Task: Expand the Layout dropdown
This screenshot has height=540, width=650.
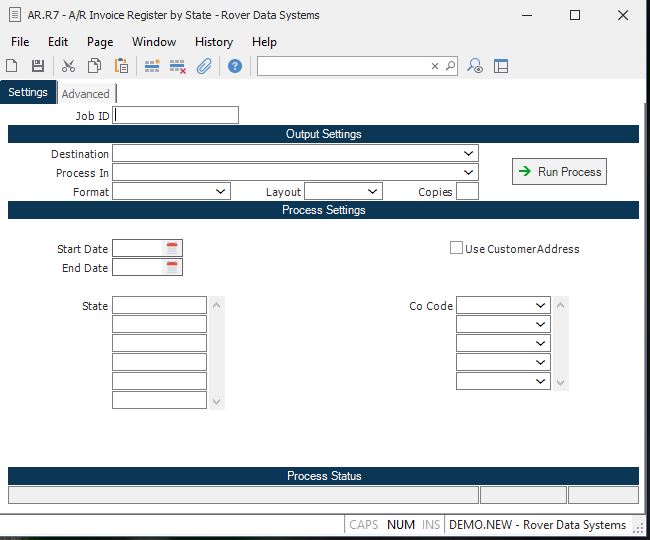Action: (372, 191)
